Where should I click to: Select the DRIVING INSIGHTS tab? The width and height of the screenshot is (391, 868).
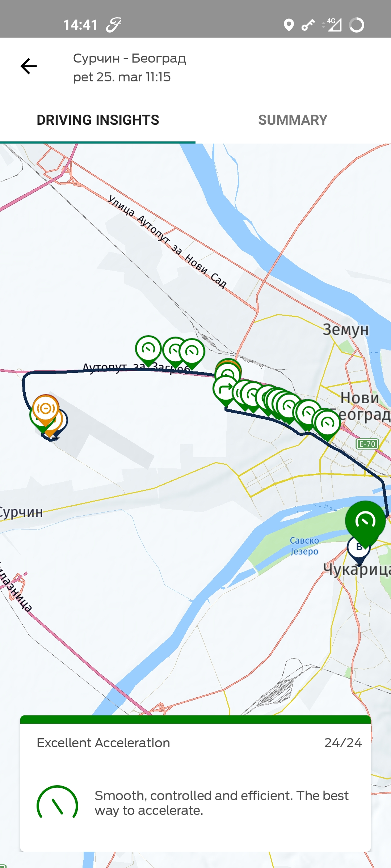98,120
